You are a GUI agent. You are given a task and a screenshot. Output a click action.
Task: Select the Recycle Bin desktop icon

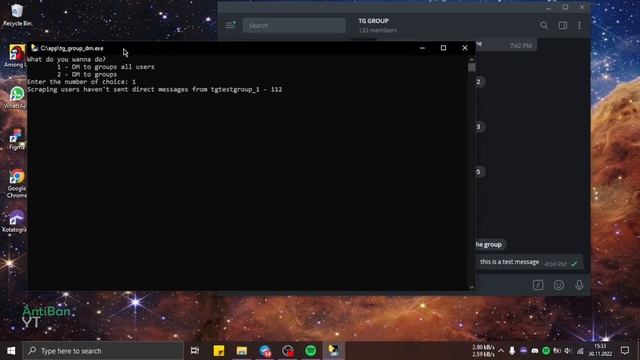[17, 16]
